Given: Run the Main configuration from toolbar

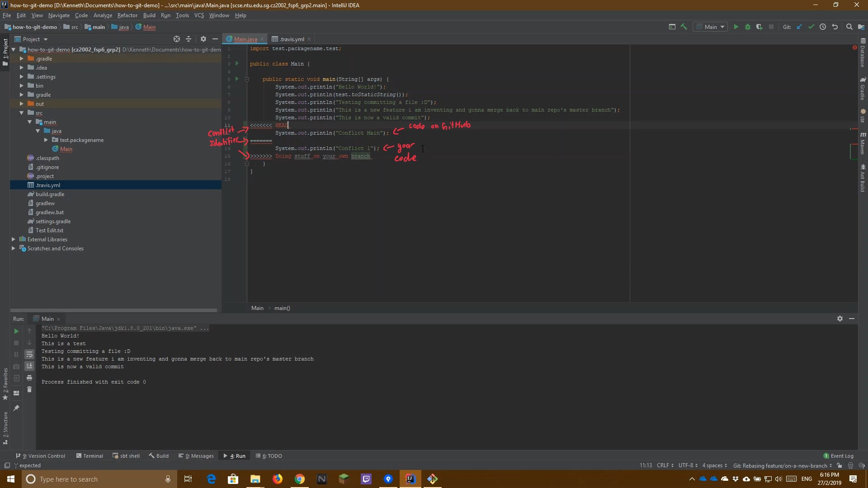Looking at the screenshot, I should pos(736,27).
